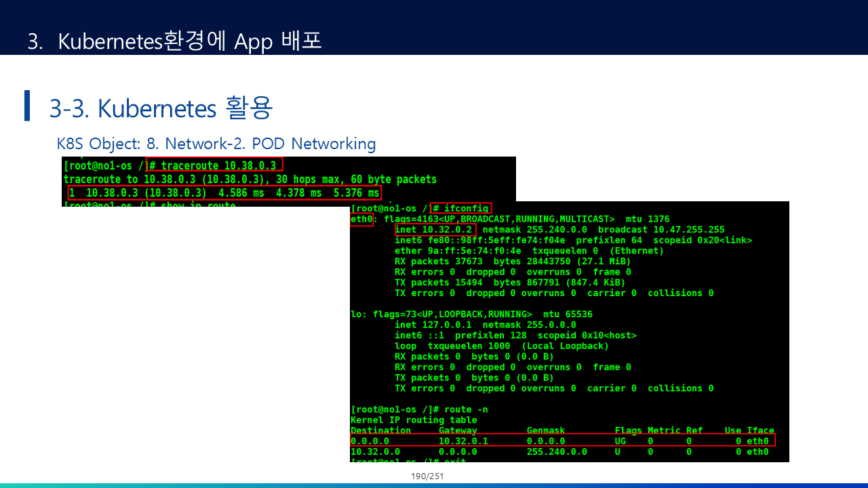Click 'ether 9a:ff:5e:74:f0:4e' MAC address line
This screenshot has height=488, width=868.
(x=529, y=251)
